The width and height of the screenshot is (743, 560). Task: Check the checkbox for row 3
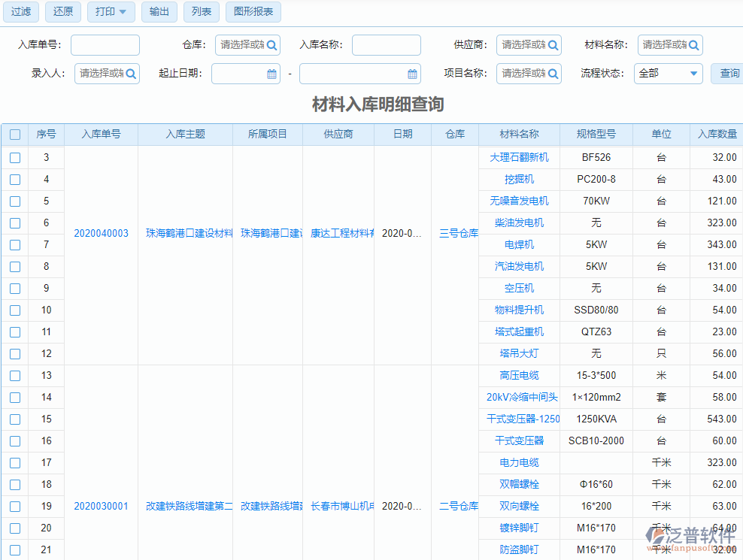(x=15, y=157)
